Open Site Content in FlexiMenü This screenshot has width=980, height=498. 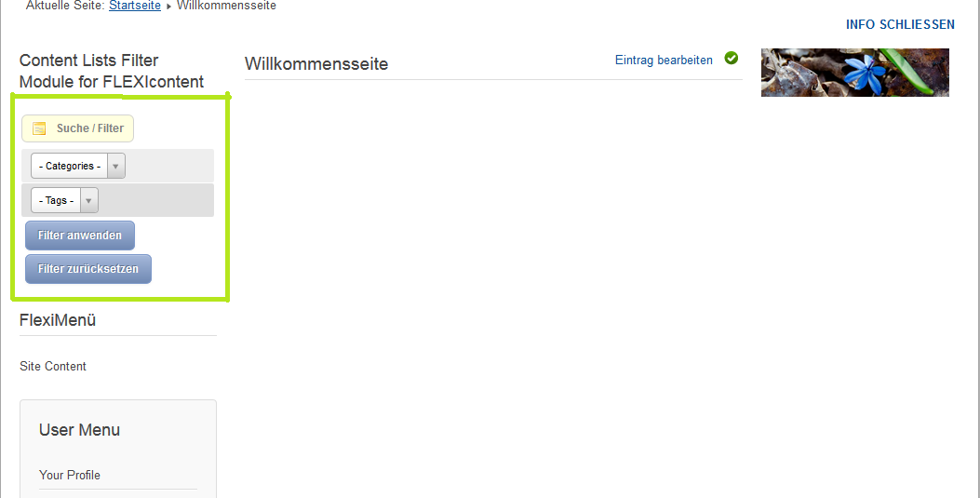pyautogui.click(x=53, y=366)
